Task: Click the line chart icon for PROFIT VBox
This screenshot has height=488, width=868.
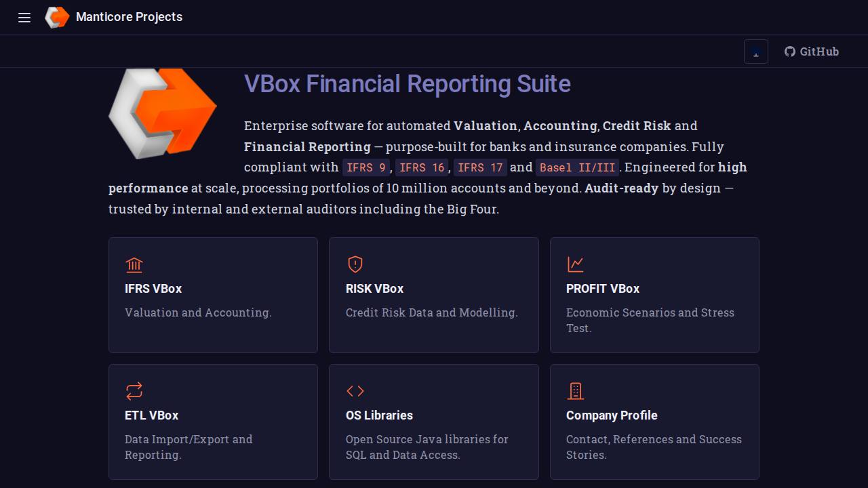Action: click(576, 264)
